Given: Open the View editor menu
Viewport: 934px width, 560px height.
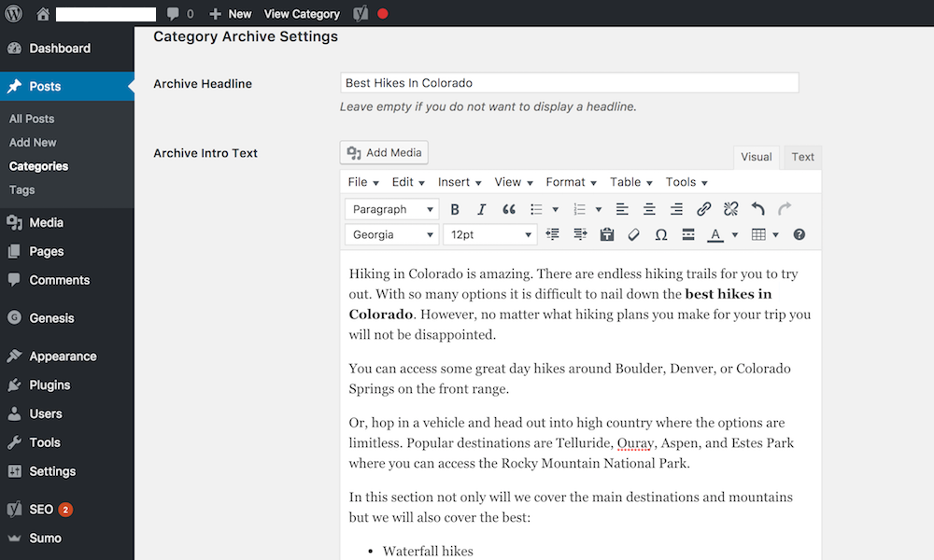Looking at the screenshot, I should pyautogui.click(x=514, y=182).
